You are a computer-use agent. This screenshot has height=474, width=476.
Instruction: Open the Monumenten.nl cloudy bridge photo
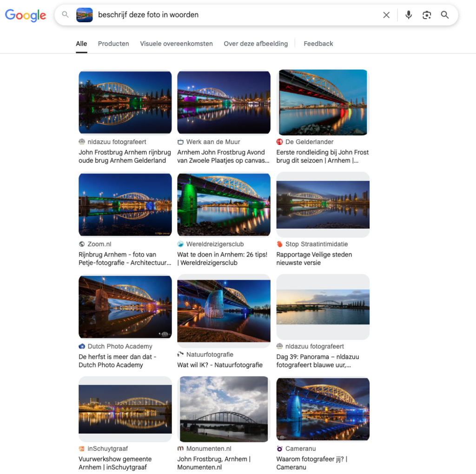[x=224, y=409]
